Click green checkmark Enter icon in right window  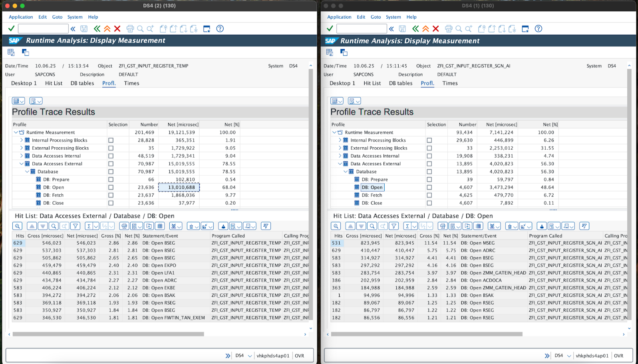[x=330, y=28]
